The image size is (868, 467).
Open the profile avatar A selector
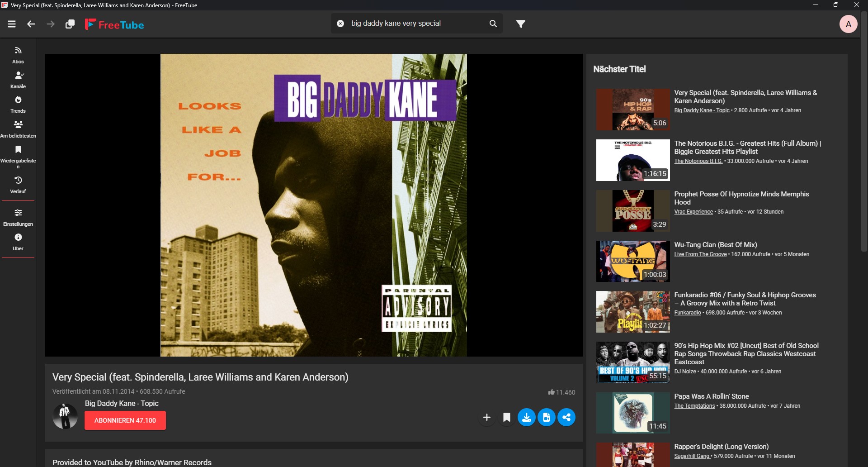pyautogui.click(x=848, y=24)
